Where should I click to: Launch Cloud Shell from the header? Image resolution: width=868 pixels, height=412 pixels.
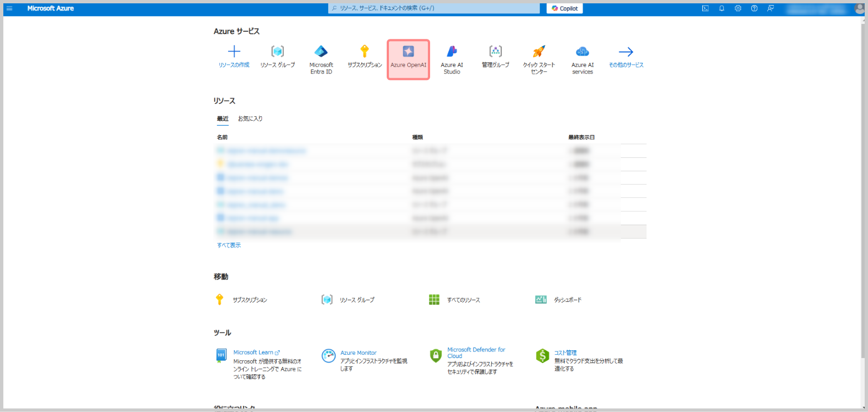click(705, 8)
